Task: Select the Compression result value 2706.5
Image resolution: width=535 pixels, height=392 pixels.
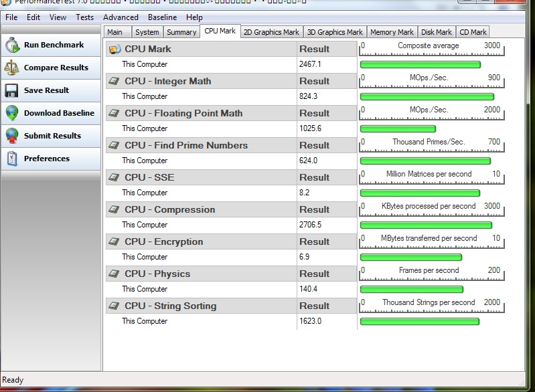Action: [x=310, y=225]
